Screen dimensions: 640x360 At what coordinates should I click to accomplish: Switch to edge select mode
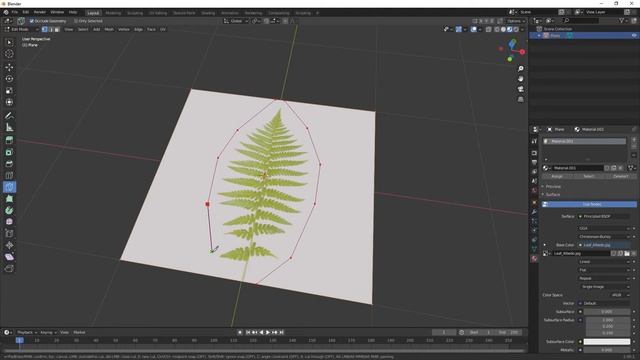(x=51, y=29)
